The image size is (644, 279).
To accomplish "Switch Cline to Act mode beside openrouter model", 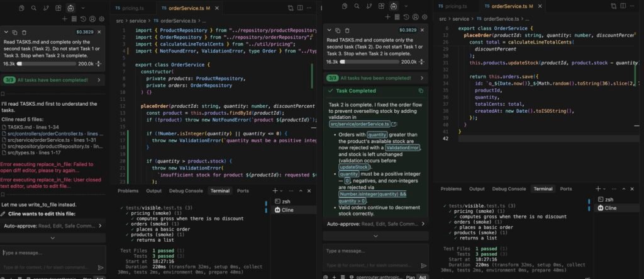I will pos(422,276).
